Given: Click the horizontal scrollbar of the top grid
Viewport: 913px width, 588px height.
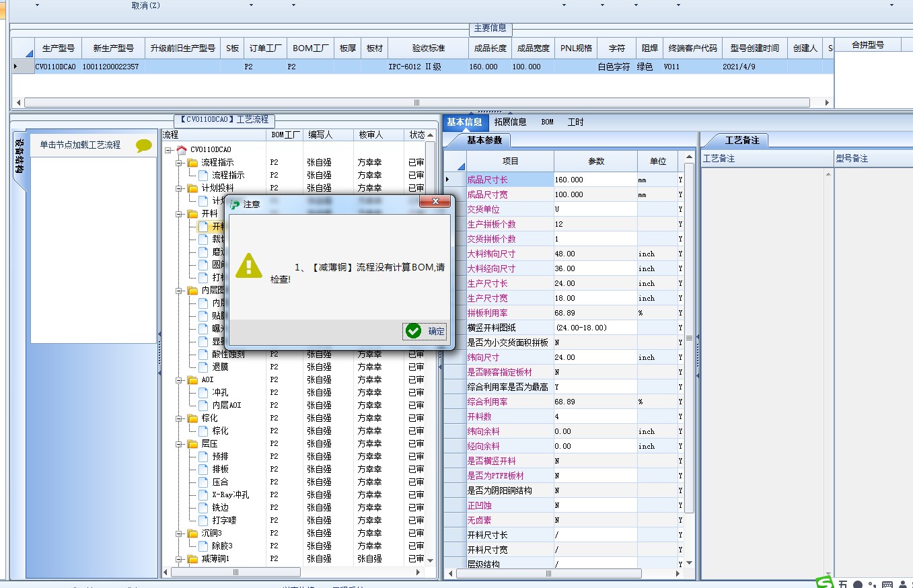Looking at the screenshot, I should tap(416, 103).
